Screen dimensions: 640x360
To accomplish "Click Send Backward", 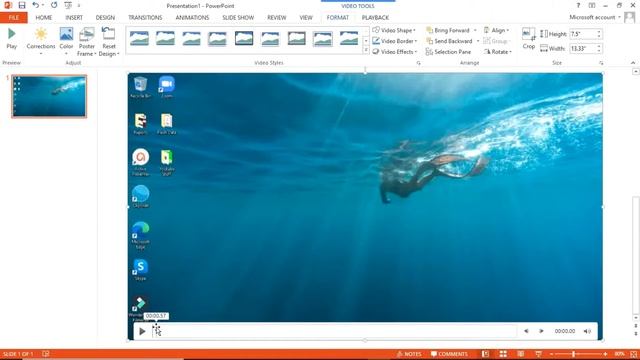I will [x=449, y=41].
